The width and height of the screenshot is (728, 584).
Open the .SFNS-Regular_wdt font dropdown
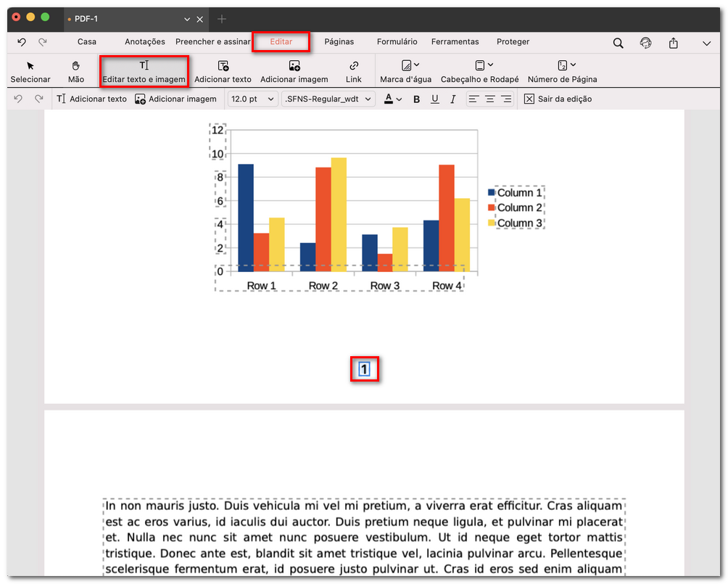[x=328, y=99]
